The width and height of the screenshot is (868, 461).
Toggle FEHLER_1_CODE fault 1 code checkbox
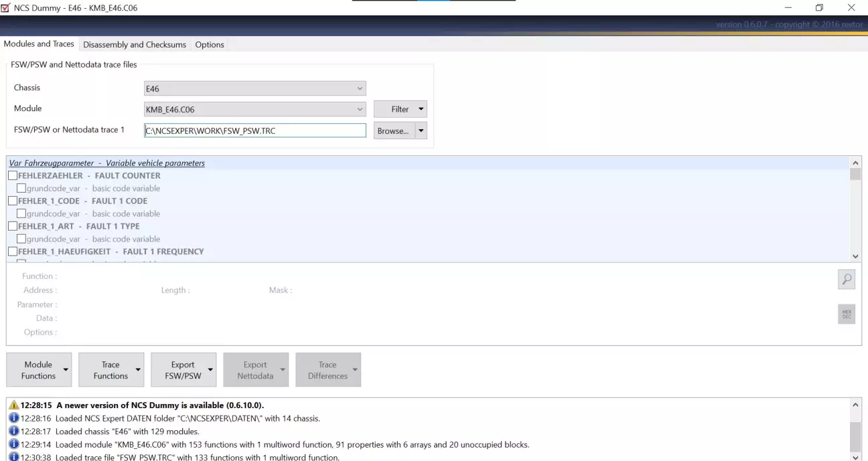(x=13, y=201)
